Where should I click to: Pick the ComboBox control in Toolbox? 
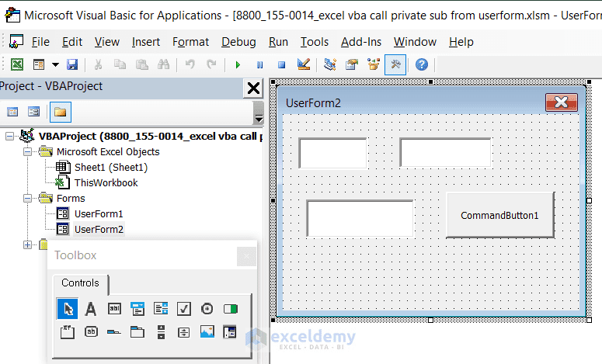pos(137,309)
